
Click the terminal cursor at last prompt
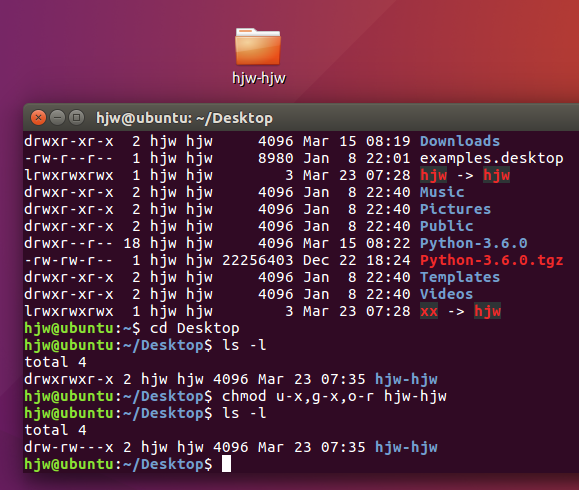pos(226,464)
